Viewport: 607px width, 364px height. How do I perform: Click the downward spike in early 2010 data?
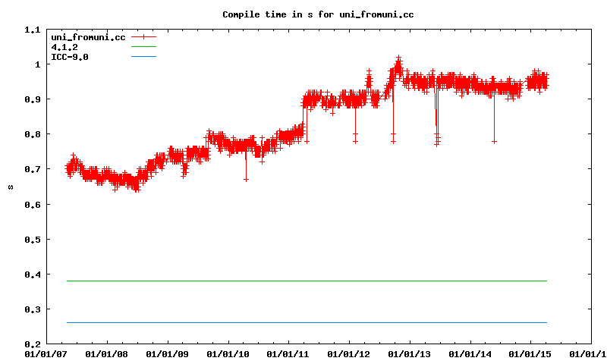[x=246, y=178]
